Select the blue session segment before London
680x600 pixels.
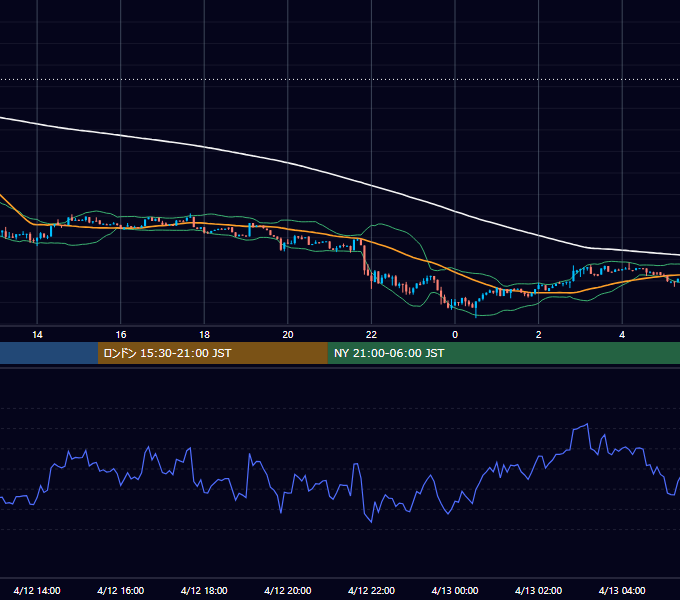pyautogui.click(x=49, y=353)
